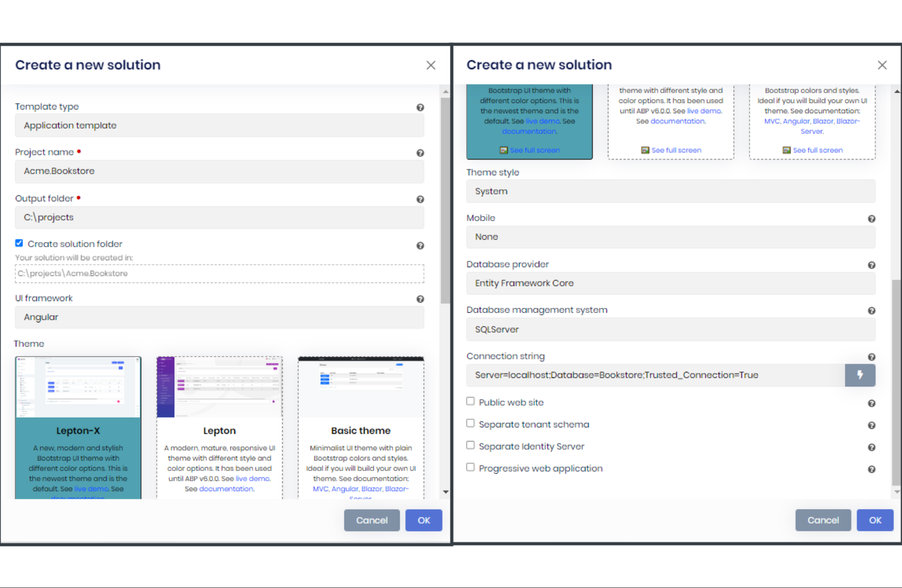
Task: Open Database management system dropdown
Action: [x=671, y=329]
